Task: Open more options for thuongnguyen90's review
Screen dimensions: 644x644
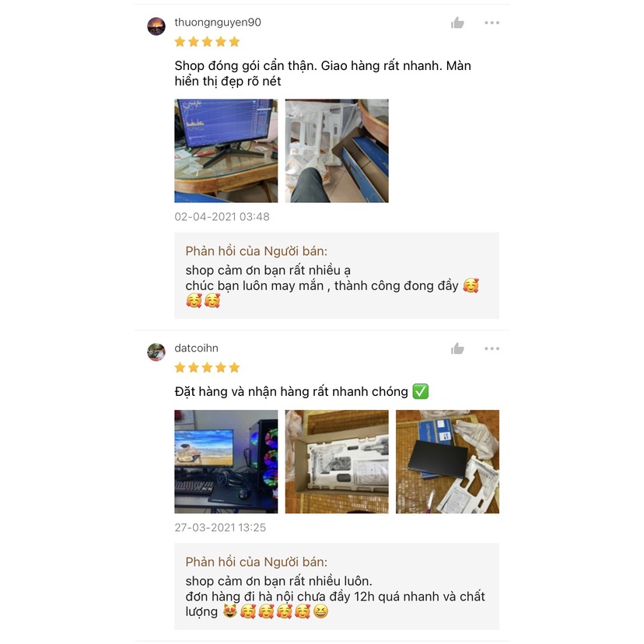Action: pos(492,23)
